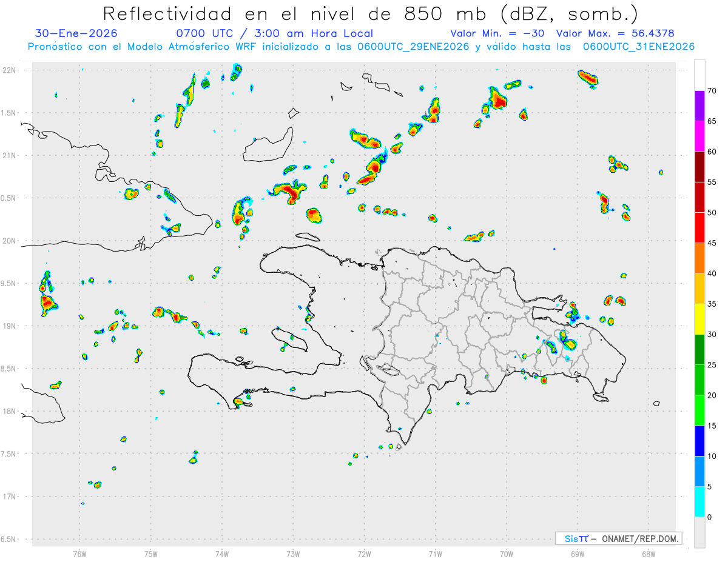
Task: Pick the bright red 45–50 dBZ colorbar segment
Action: [x=699, y=228]
